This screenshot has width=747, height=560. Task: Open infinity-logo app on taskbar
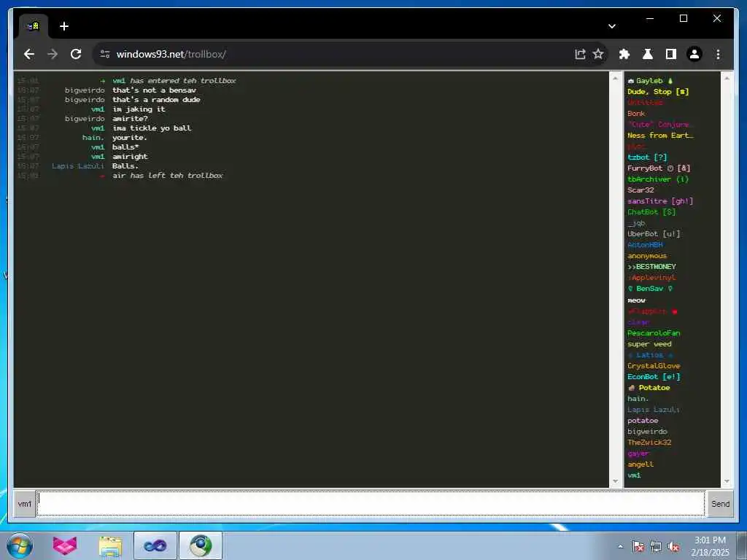point(155,545)
